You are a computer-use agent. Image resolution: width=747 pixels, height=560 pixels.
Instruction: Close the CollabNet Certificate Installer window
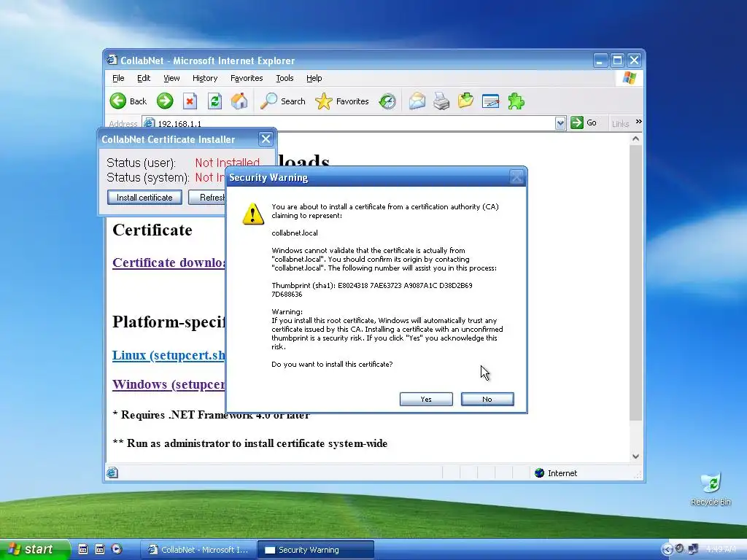[x=266, y=139]
